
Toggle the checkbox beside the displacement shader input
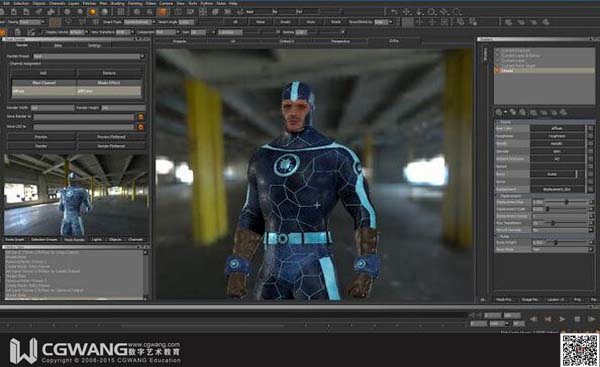590,189
